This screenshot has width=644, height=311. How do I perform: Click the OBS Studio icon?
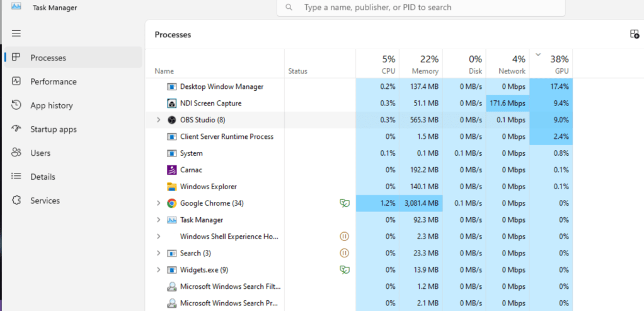171,120
